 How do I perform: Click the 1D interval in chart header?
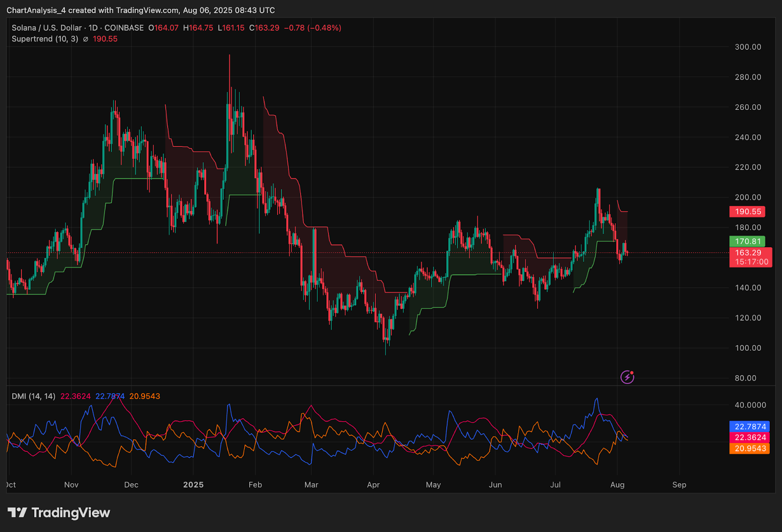(x=93, y=28)
